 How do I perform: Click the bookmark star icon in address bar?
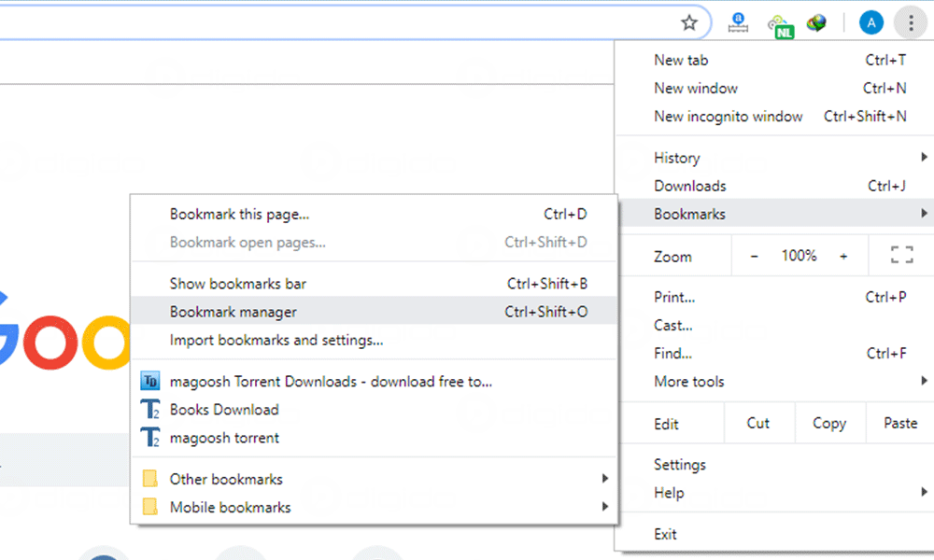[689, 22]
